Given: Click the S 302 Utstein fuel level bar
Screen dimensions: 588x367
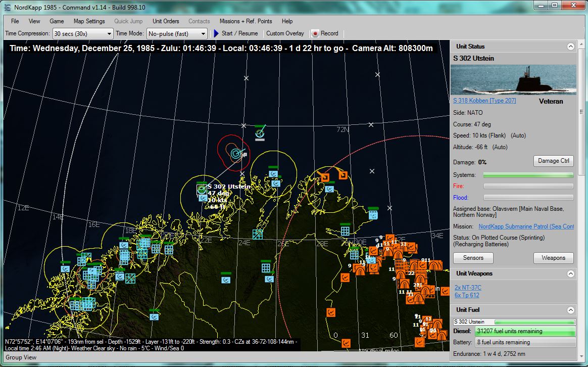Looking at the screenshot, I should [535, 322].
